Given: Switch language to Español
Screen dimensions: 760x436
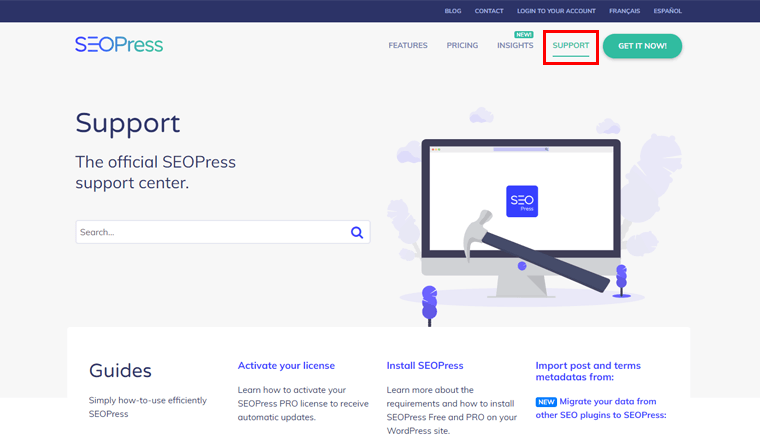Looking at the screenshot, I should [667, 11].
